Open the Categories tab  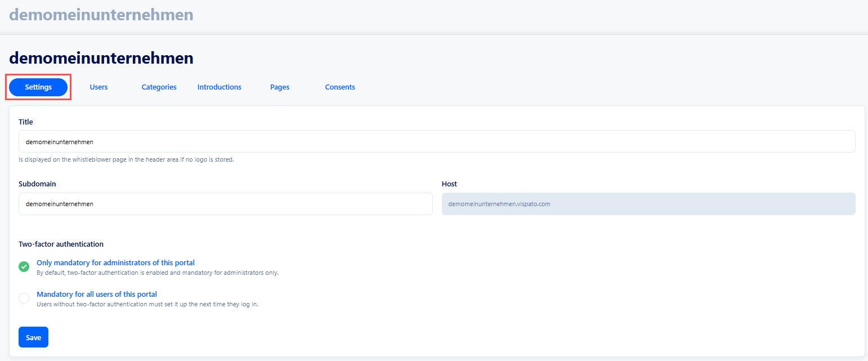coord(159,87)
